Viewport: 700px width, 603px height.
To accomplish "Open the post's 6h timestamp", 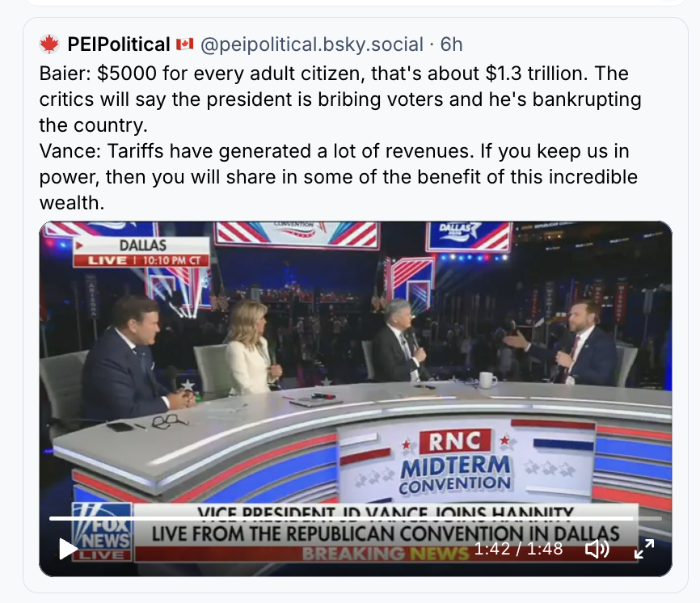I will (451, 44).
